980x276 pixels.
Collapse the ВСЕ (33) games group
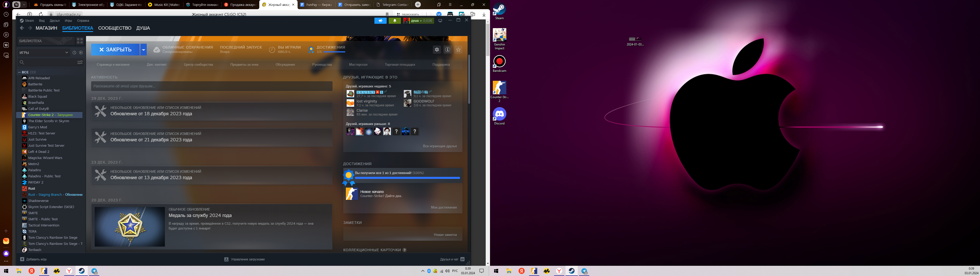pyautogui.click(x=19, y=72)
